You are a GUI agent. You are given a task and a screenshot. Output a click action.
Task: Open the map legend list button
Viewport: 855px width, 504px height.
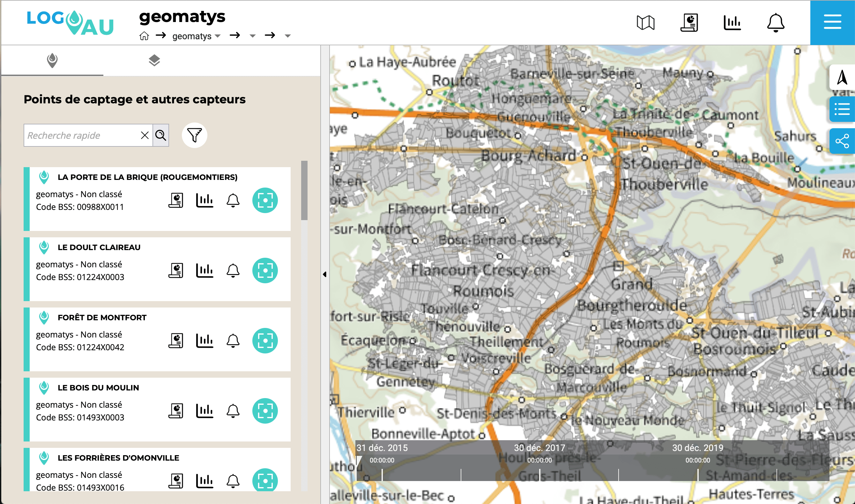coord(842,109)
